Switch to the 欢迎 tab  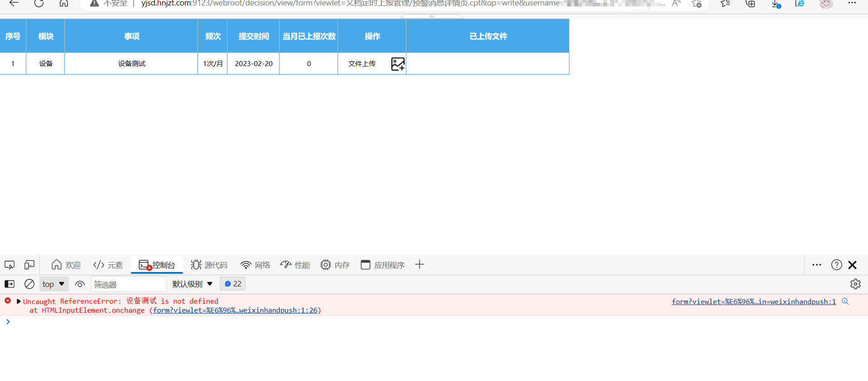point(66,265)
